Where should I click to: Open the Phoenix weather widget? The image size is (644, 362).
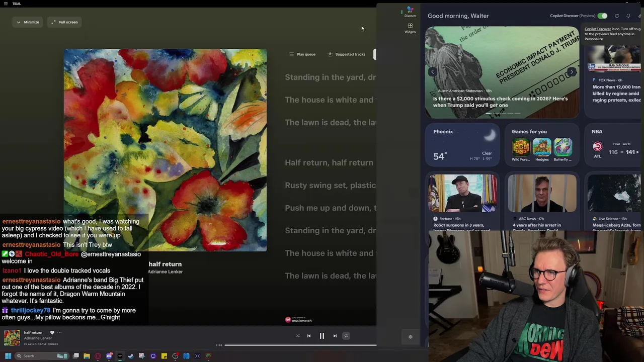pyautogui.click(x=463, y=145)
